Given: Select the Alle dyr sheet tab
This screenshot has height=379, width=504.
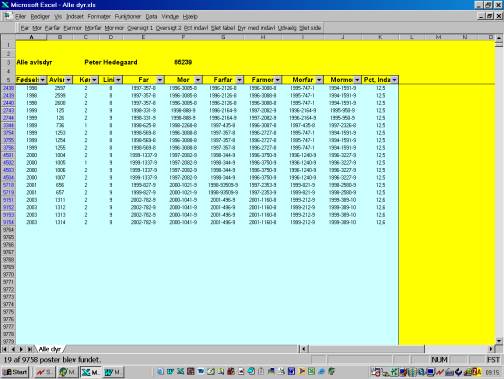Looking at the screenshot, I should pyautogui.click(x=49, y=349).
